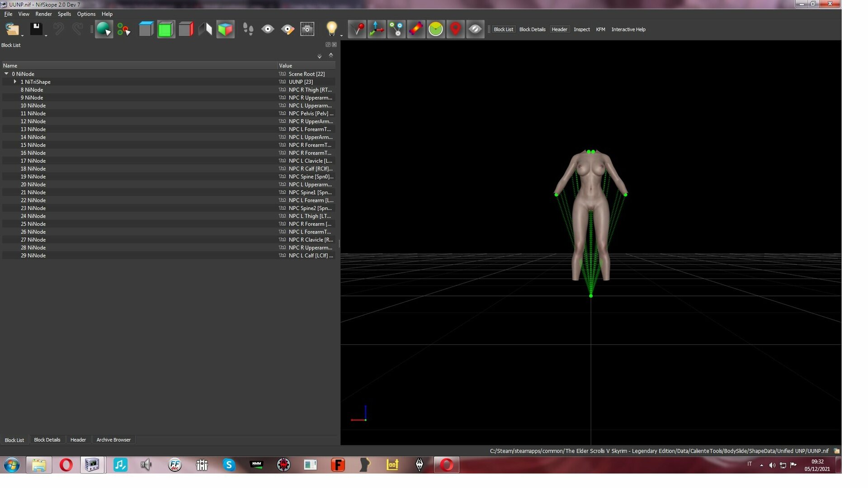
Task: Click the status bar folder icon
Action: click(836, 451)
